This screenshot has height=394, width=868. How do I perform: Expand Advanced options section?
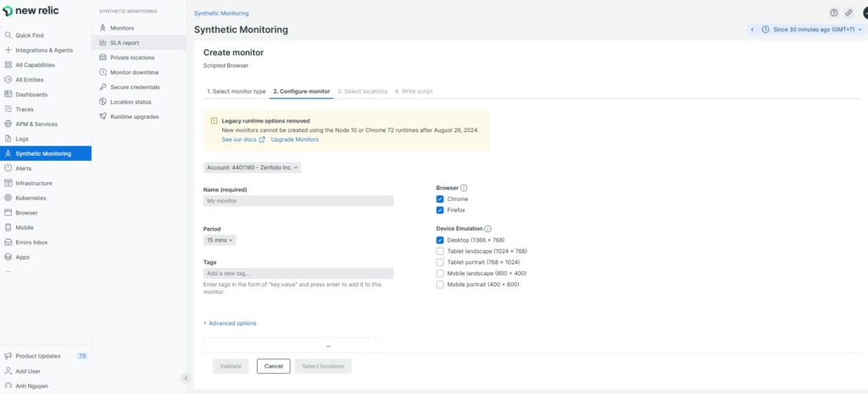point(230,323)
